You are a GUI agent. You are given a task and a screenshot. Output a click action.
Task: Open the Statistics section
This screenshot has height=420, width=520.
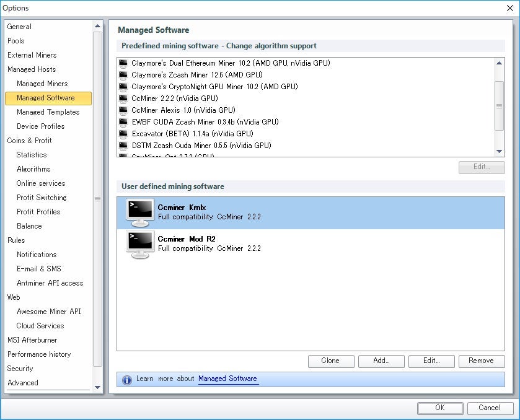coord(32,155)
